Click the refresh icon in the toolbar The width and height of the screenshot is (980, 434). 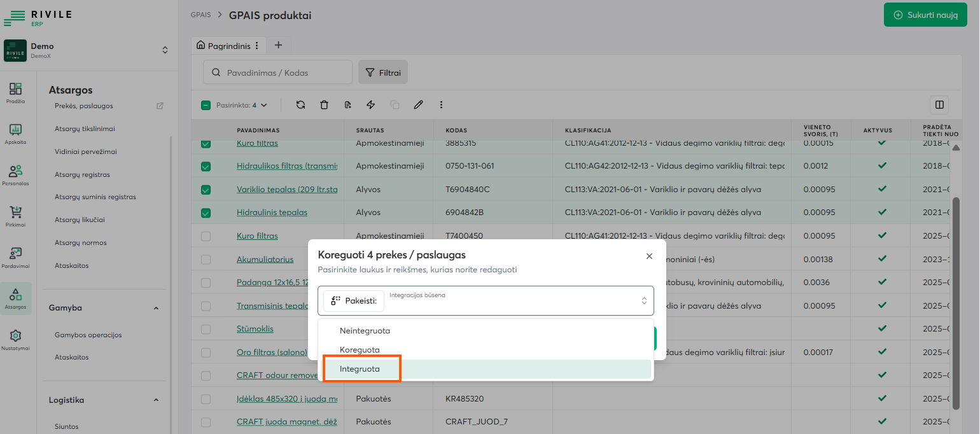click(300, 105)
